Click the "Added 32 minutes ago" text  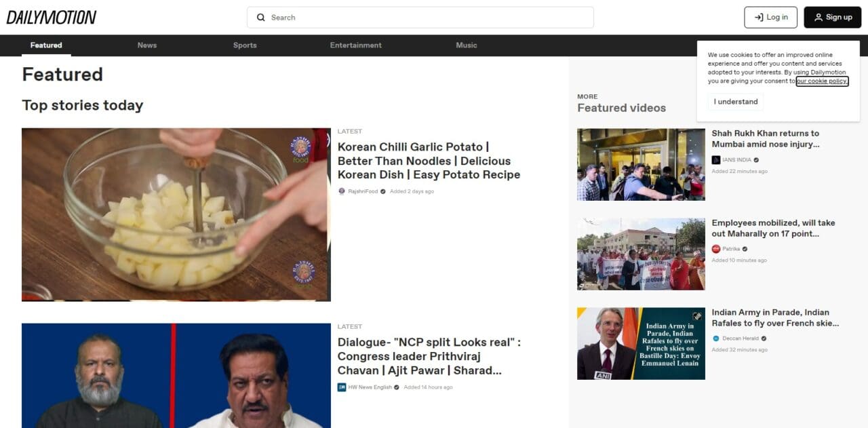point(740,350)
